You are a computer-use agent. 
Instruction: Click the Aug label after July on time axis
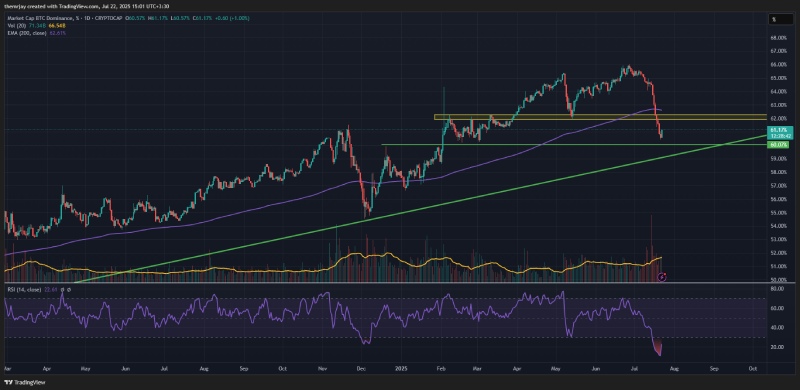point(674,368)
